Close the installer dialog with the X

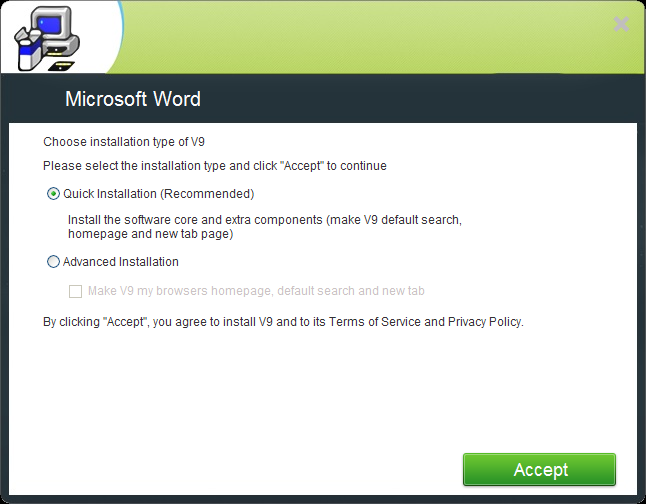[621, 24]
